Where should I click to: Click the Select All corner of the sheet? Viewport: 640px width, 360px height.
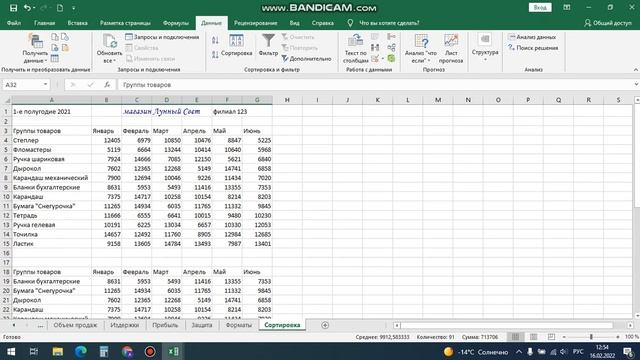(6, 100)
